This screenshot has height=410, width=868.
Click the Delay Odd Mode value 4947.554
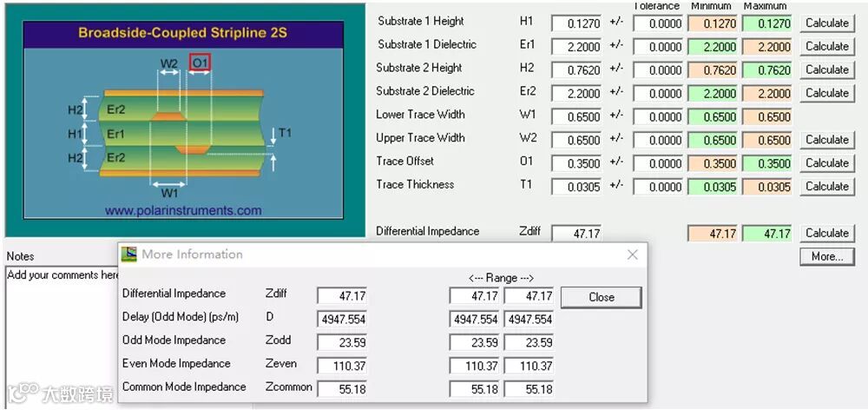(x=341, y=320)
